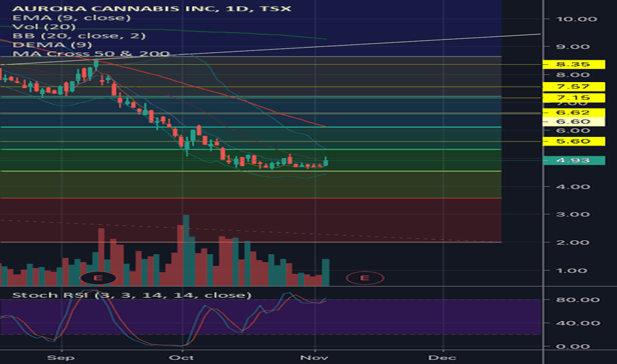This screenshot has width=617, height=364.
Task: Click the EMA (9, close) indicator label
Action: coord(71,18)
